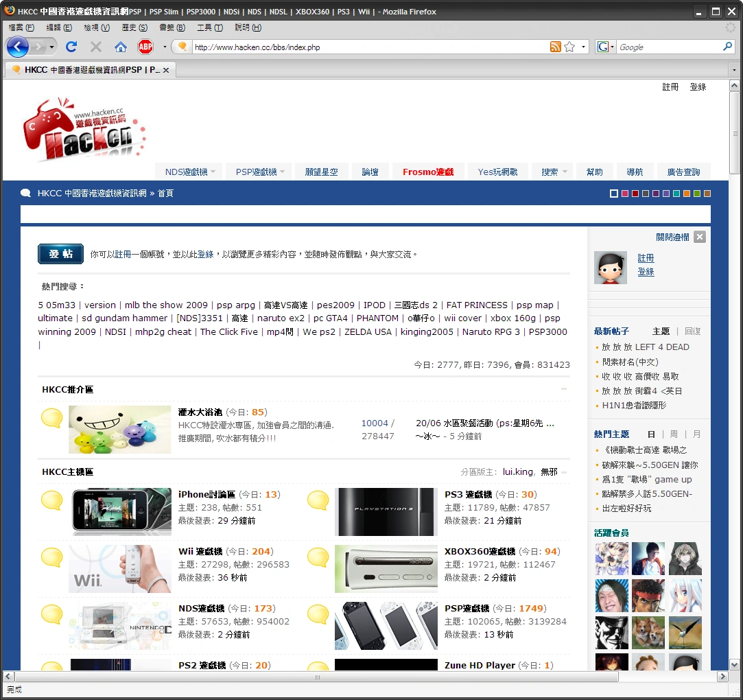Click the speech bubble icon beside 灌水大浴池
The height and width of the screenshot is (700, 743).
click(x=51, y=418)
